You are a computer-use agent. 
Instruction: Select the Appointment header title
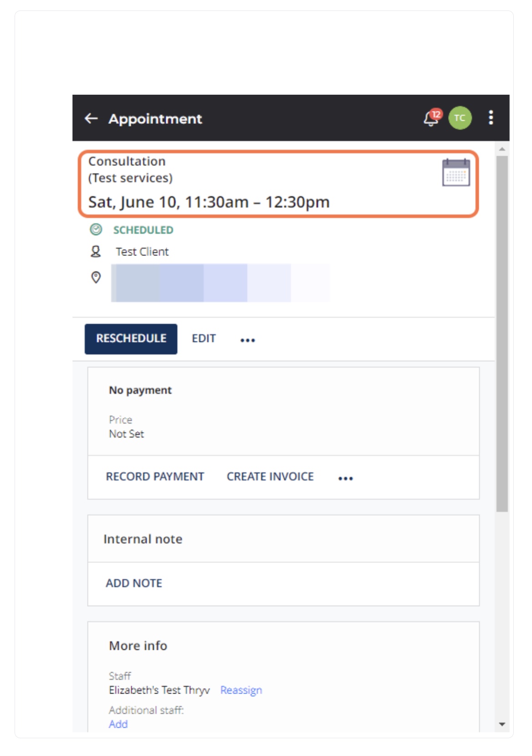pyautogui.click(x=155, y=119)
